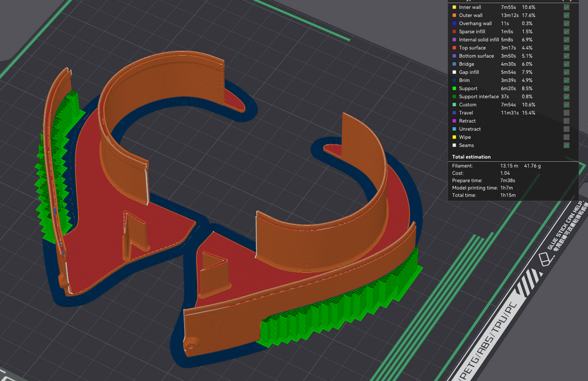588x381 pixels.
Task: Click the Cost value '1.04'
Action: click(505, 173)
